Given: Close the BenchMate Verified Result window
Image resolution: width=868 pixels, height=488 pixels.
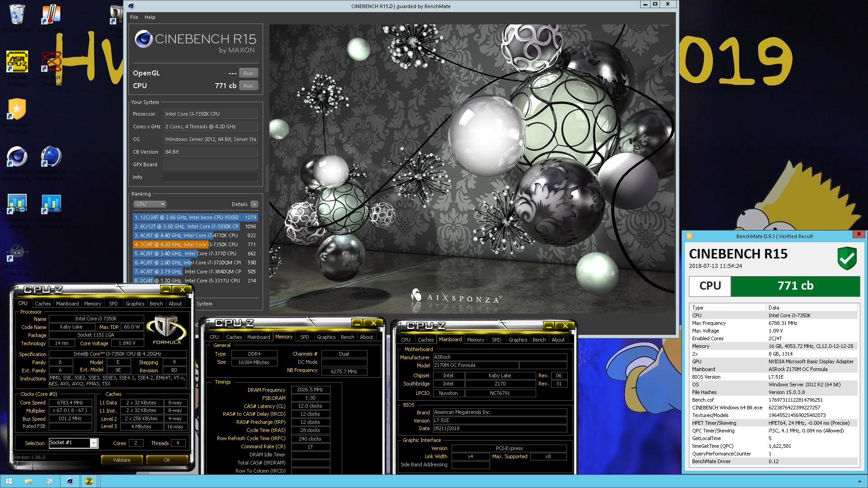Looking at the screenshot, I should 859,234.
